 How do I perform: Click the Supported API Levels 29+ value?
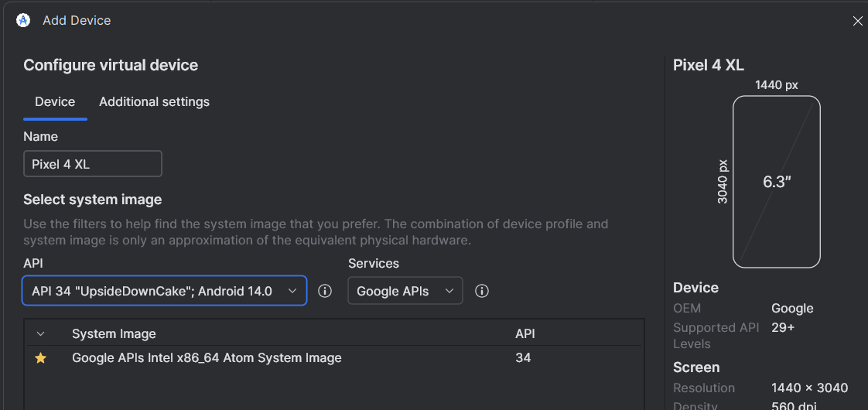783,327
